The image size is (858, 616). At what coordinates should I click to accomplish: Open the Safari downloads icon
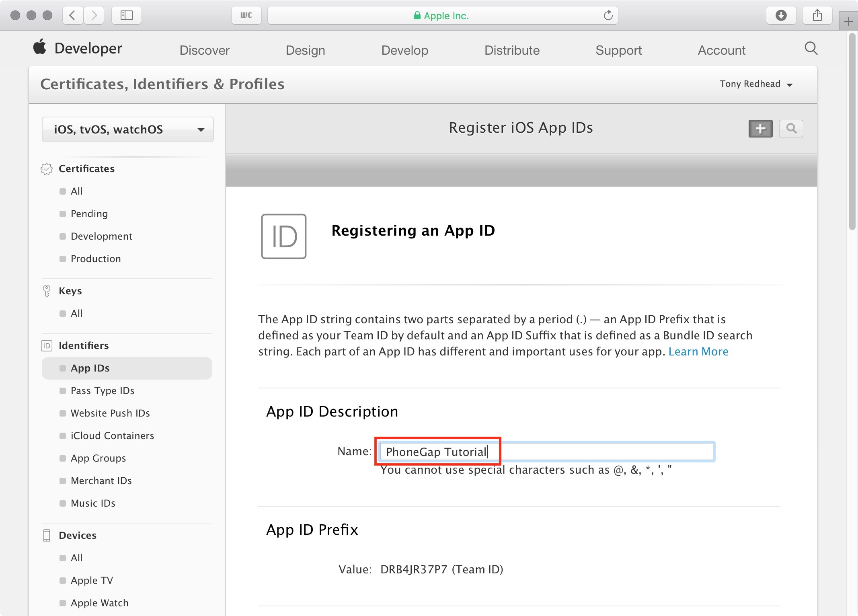click(781, 15)
